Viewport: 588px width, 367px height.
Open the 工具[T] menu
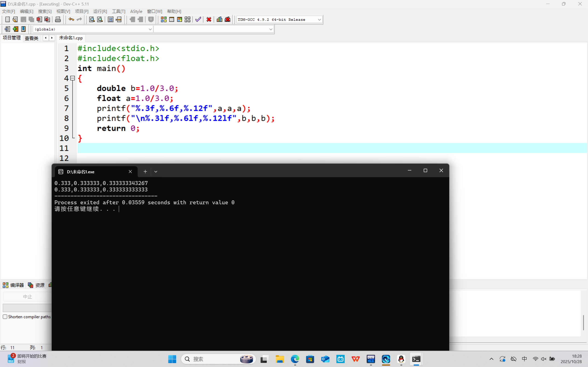point(118,11)
